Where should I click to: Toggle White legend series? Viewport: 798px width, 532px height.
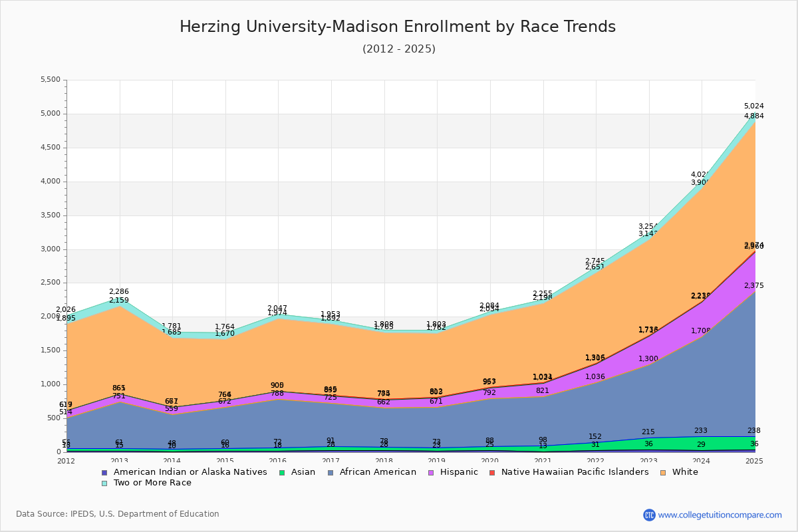(x=678, y=472)
